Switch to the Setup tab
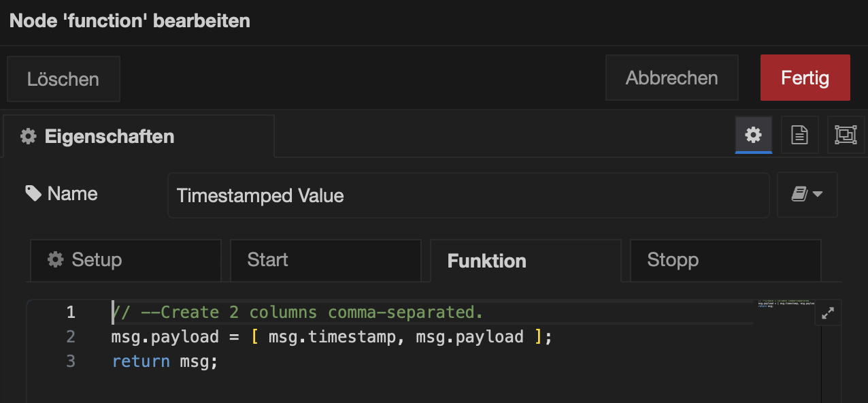 124,260
